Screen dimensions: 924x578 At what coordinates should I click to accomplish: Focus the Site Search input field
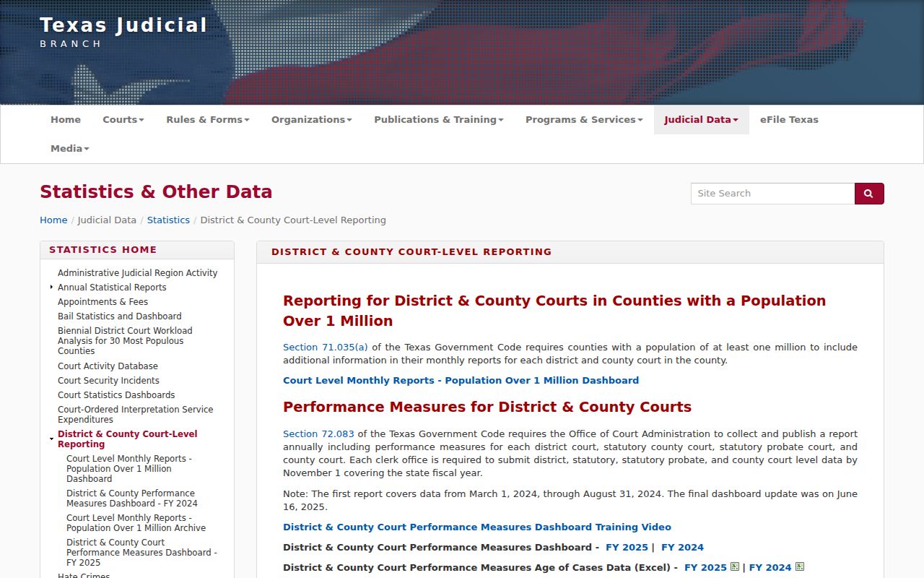(x=772, y=194)
